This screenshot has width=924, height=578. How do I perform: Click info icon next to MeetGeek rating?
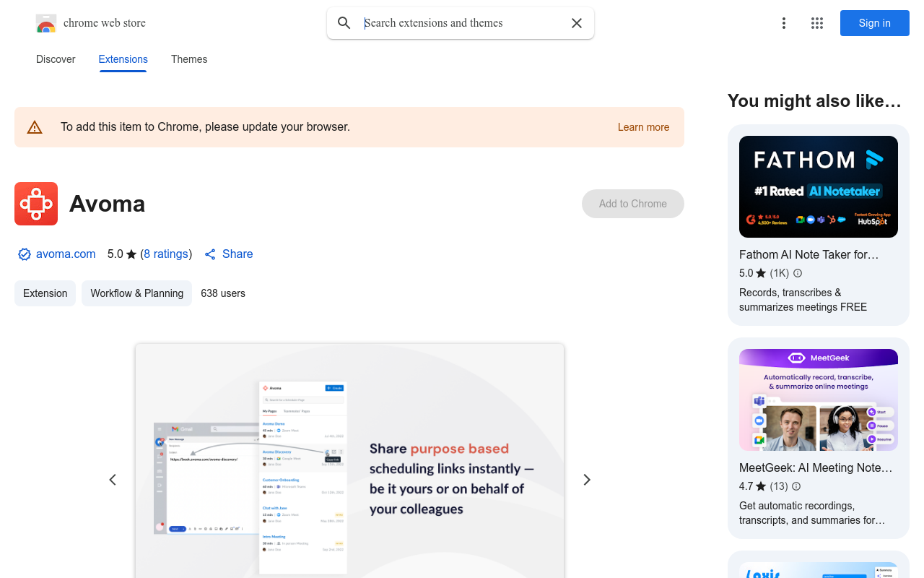[x=796, y=486]
